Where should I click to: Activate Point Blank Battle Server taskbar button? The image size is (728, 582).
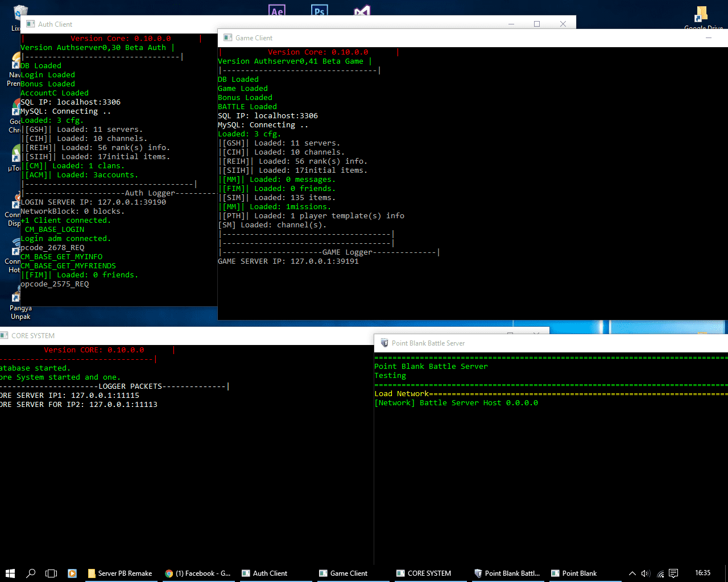507,573
